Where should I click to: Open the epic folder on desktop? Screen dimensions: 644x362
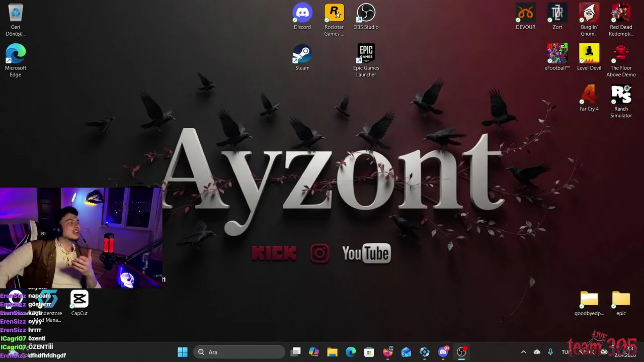tap(621, 303)
